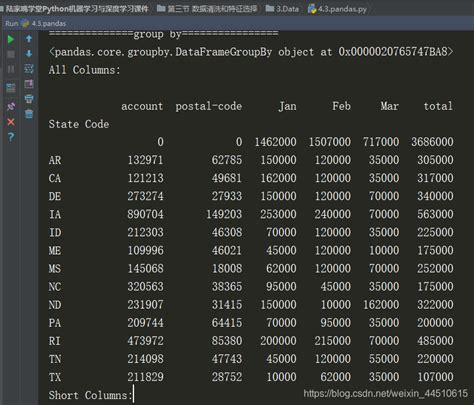Close the run tab with red X
This screenshot has width=474, height=405.
click(x=11, y=122)
